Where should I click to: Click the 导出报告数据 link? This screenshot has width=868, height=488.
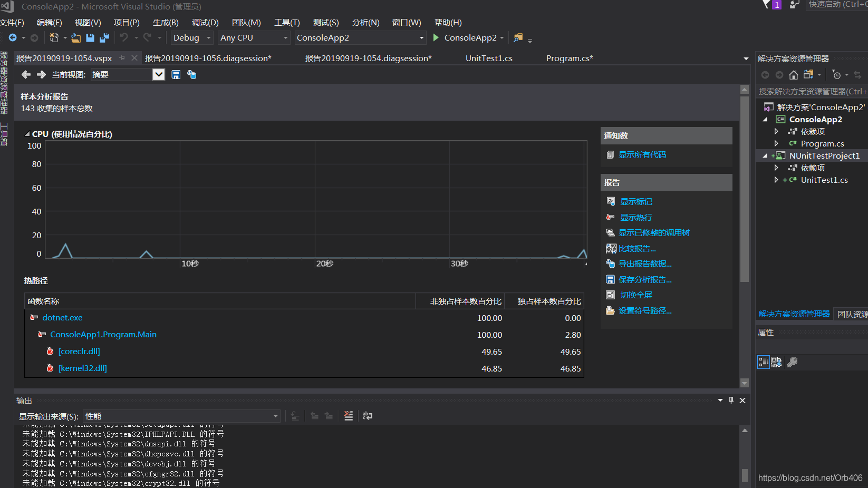(x=645, y=264)
